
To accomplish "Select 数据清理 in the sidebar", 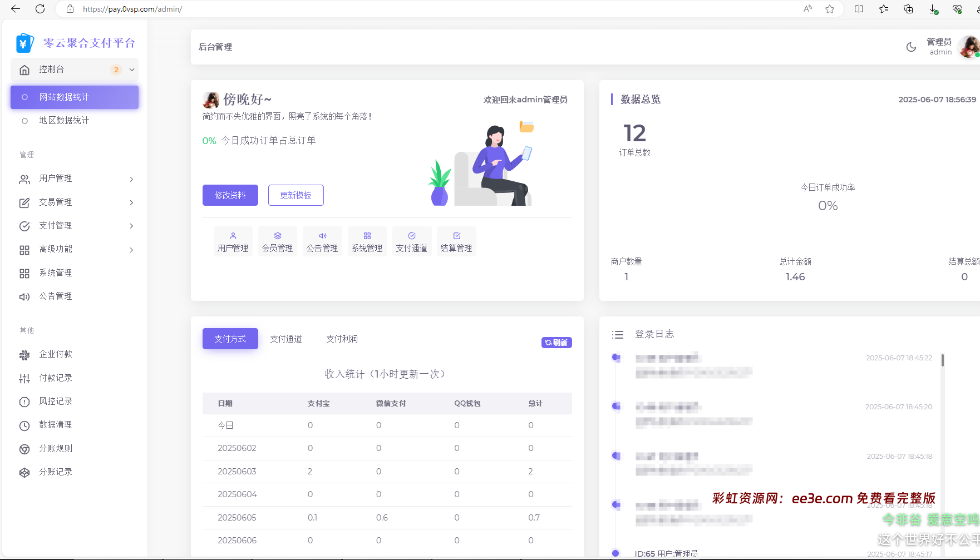I will click(x=56, y=424).
